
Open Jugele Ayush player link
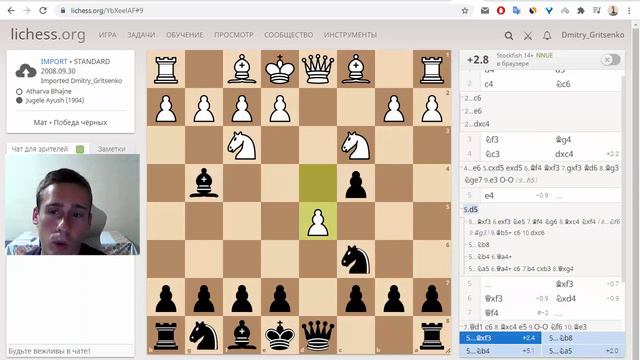click(55, 100)
